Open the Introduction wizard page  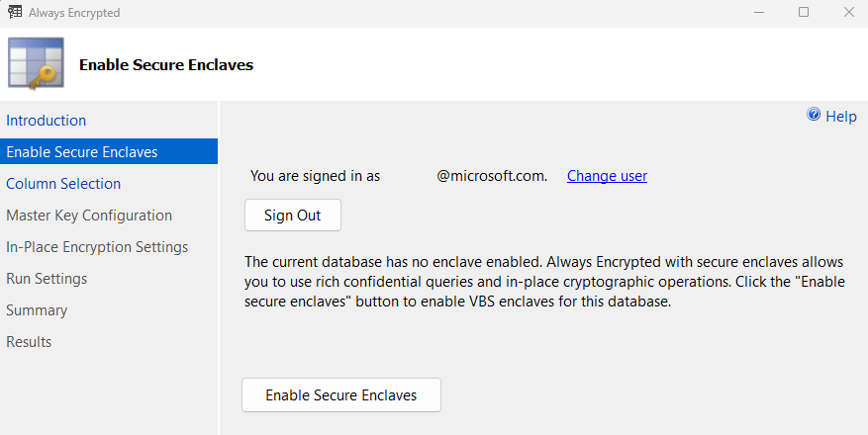coord(47,121)
